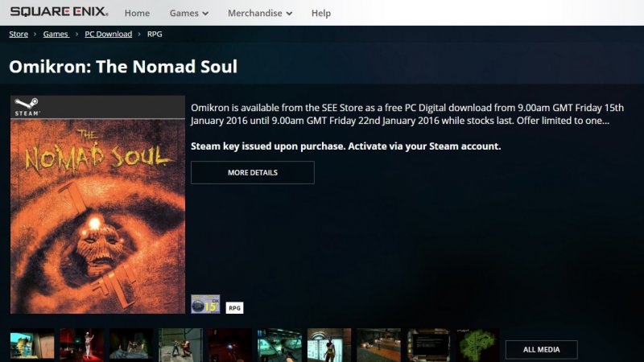Open the Help menu item
This screenshot has height=362, width=644.
click(320, 13)
